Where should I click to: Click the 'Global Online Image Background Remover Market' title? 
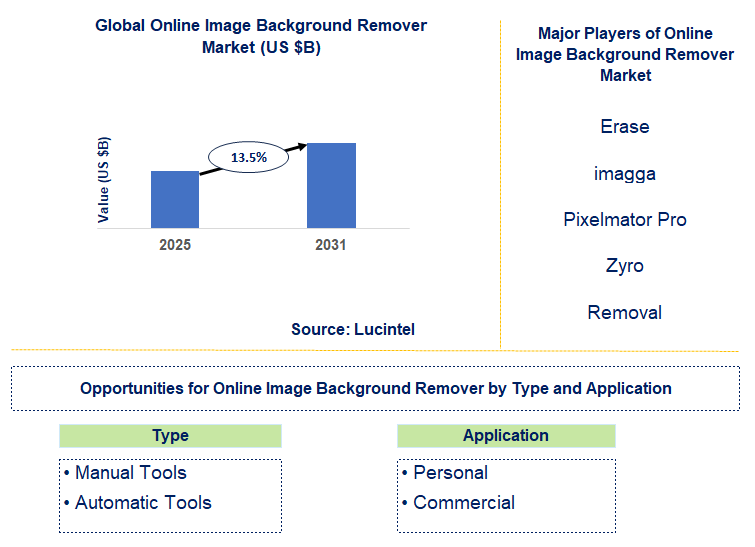[261, 36]
